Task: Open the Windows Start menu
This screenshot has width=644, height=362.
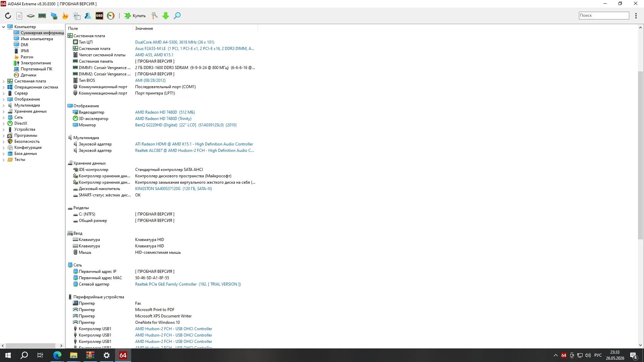Action: click(x=8, y=355)
